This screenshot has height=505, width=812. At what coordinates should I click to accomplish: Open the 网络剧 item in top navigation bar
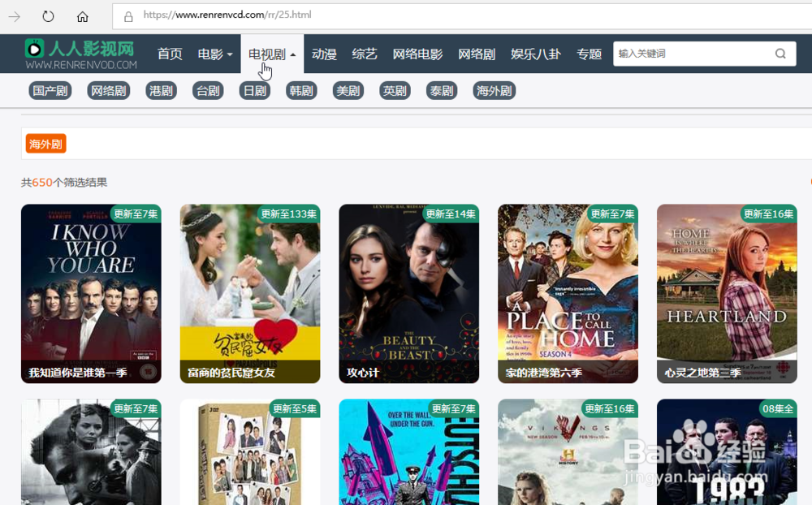tap(477, 54)
